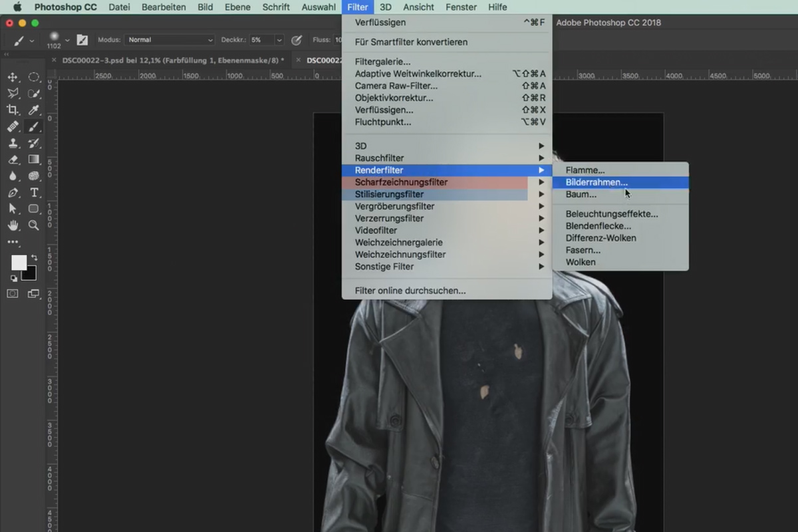Expand the Stilisierungsfilter submenu
This screenshot has width=798, height=532.
[x=447, y=194]
